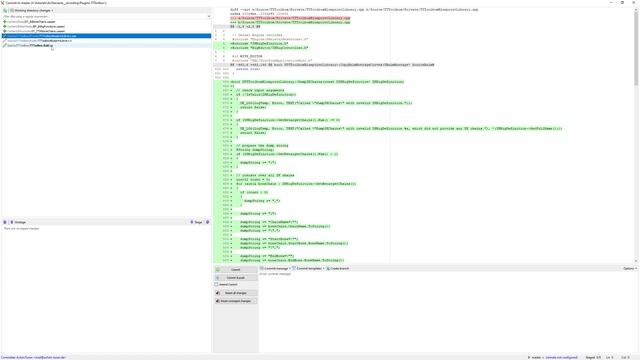
Task: Click into the commit message text area
Action: tap(448, 312)
